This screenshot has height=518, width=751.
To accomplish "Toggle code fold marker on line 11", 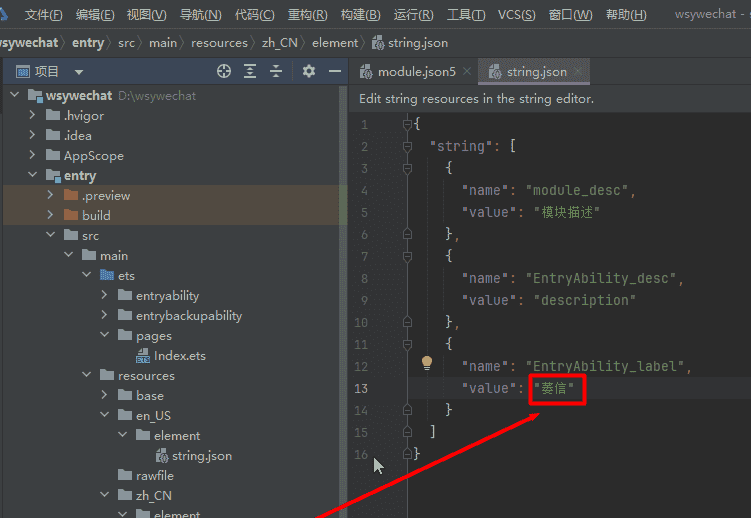I will pos(407,344).
